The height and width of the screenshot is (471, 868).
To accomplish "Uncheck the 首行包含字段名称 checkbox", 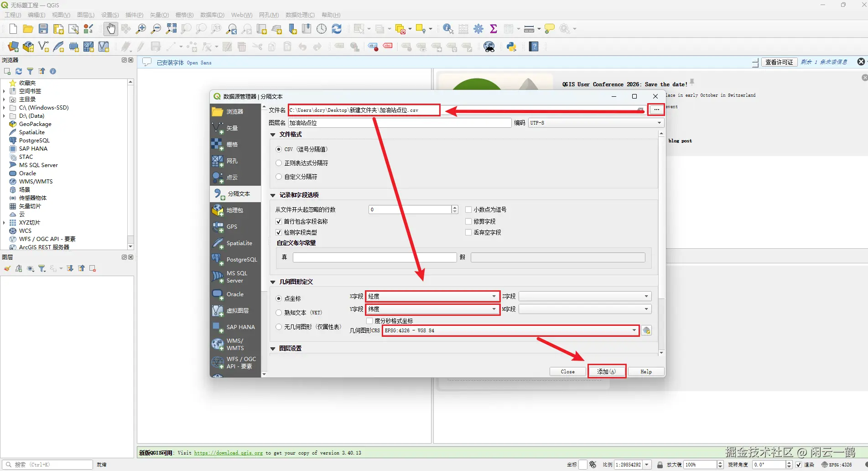I will coord(279,221).
